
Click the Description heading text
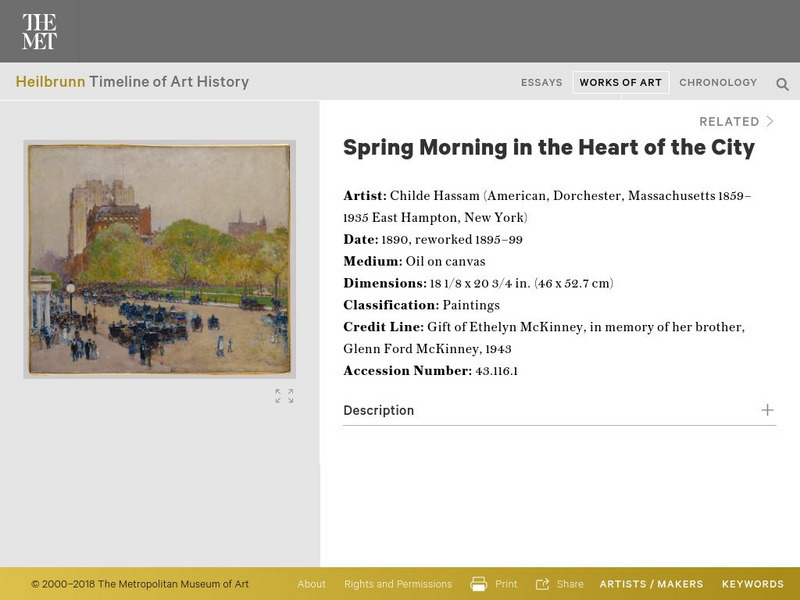(x=379, y=411)
